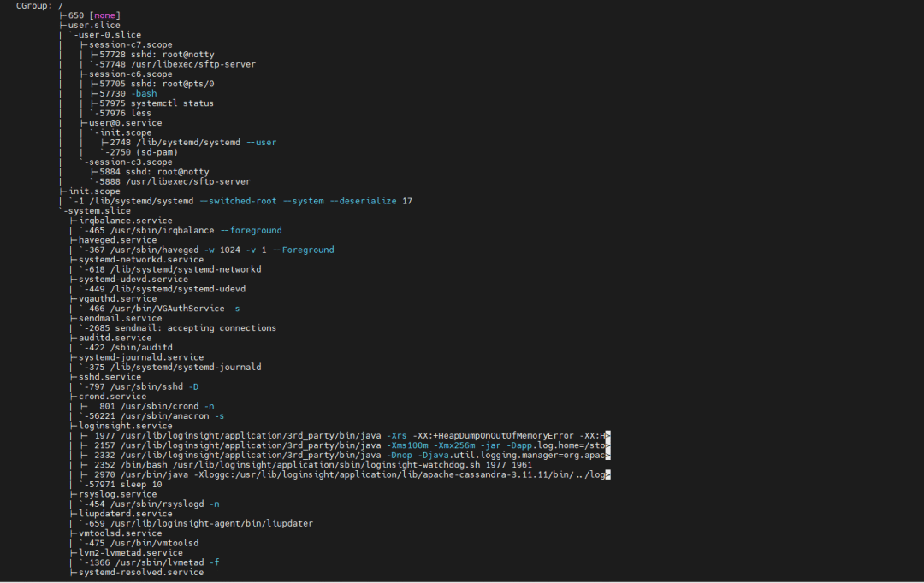
Task: Click '56221 /usr/sbin/anacron -s' line
Action: pyautogui.click(x=157, y=415)
